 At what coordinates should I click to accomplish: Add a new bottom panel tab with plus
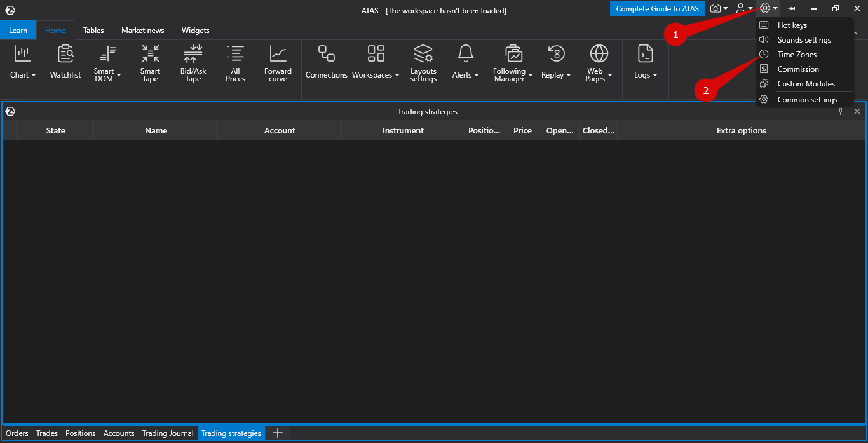(x=277, y=433)
